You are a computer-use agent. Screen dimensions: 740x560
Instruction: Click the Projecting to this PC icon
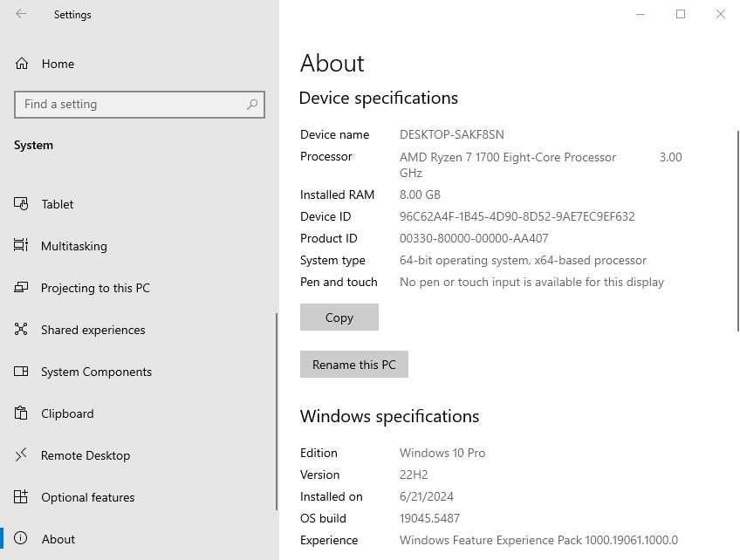21,288
